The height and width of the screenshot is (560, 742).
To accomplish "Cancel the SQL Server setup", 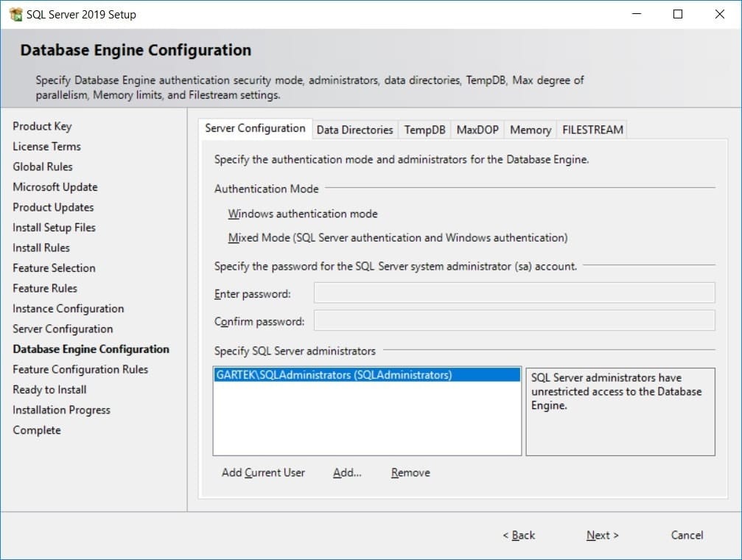I will pyautogui.click(x=686, y=536).
